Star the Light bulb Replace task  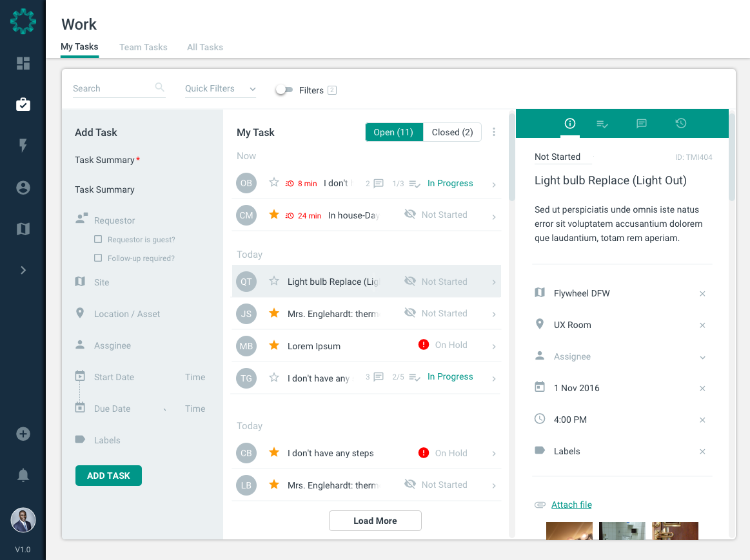coord(274,281)
